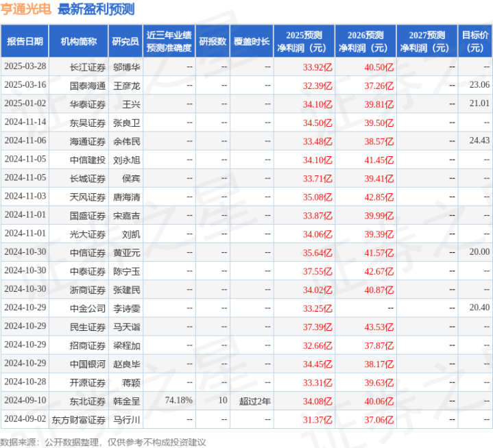
Task: Click target price 20.00
Action: 479,252
